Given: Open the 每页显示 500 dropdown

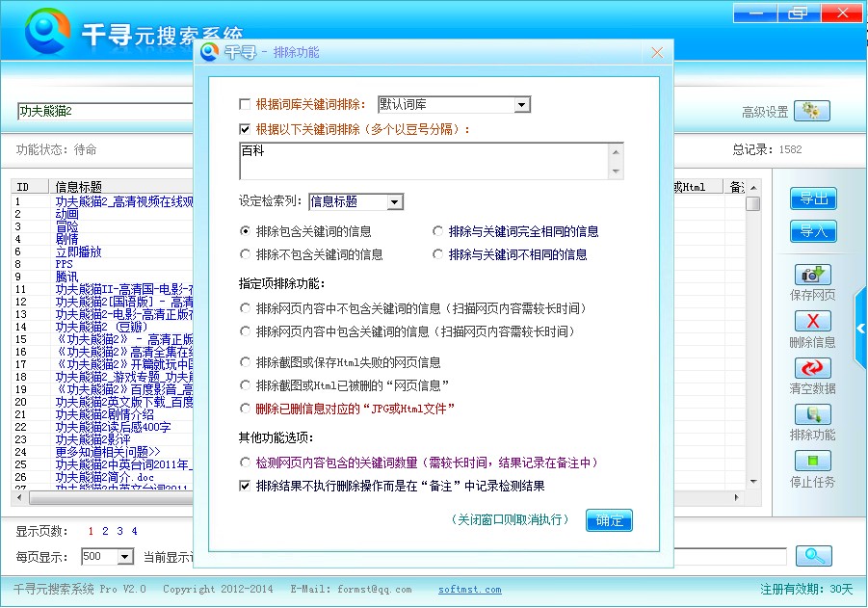Looking at the screenshot, I should [125, 557].
